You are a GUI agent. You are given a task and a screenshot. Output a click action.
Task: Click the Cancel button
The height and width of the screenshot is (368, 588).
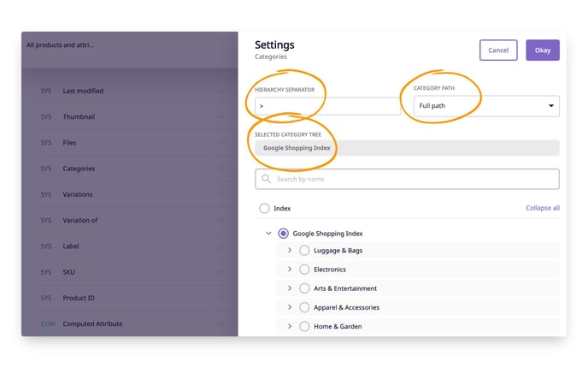(498, 50)
